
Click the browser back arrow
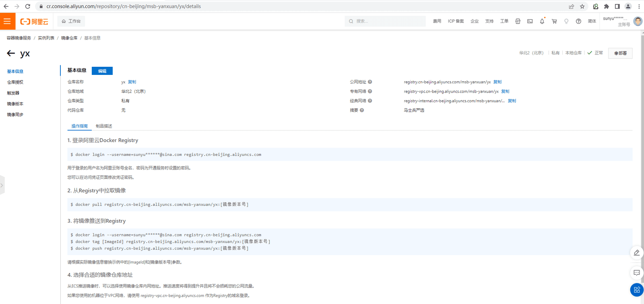6,6
